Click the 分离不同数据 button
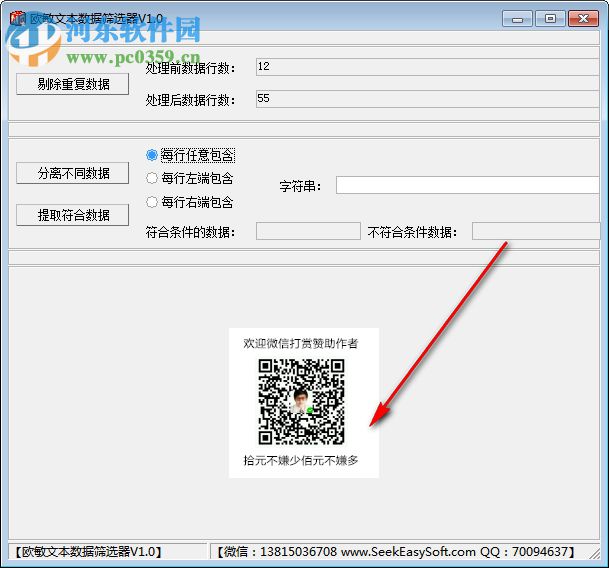Screen dimensions: 609x568 pyautogui.click(x=73, y=173)
